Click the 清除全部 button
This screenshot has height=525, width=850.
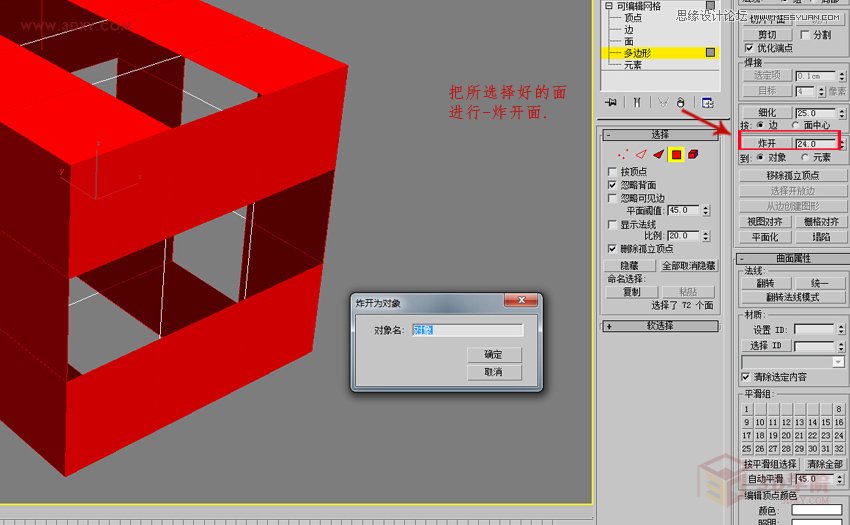pyautogui.click(x=825, y=464)
